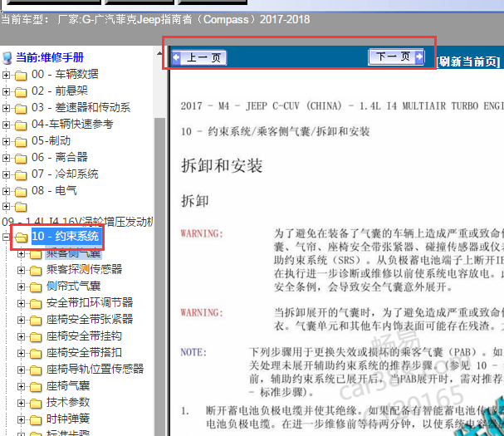Select the 08 - 电气 tree label
Viewport: 504px width, 436px height.
point(54,191)
